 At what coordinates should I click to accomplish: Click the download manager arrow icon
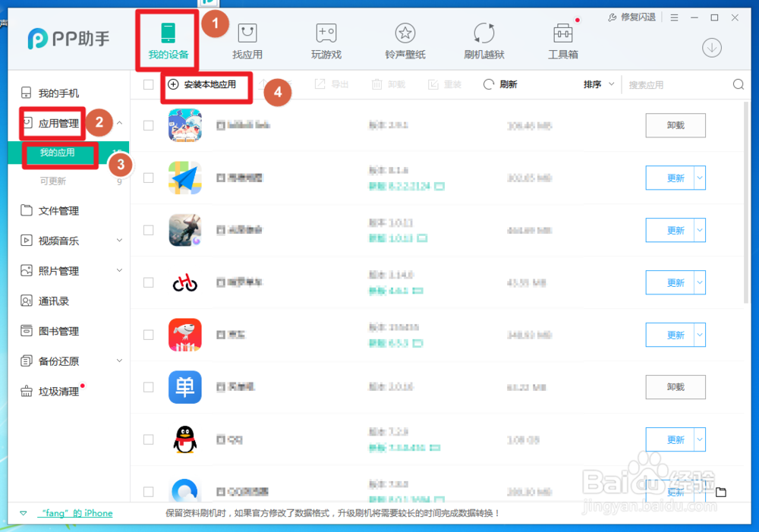711,47
